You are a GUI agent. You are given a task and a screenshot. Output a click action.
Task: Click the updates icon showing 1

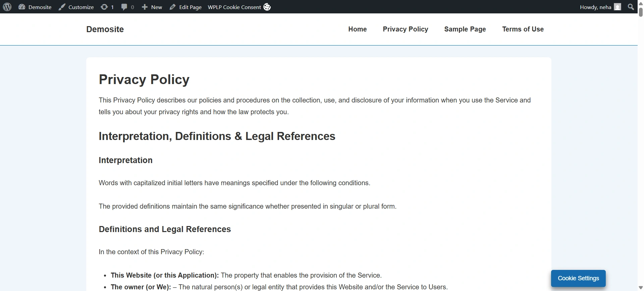[x=107, y=7]
